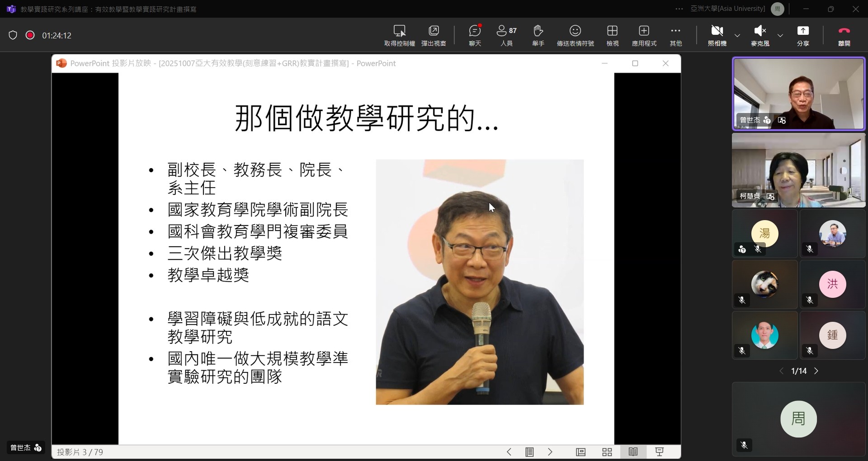Screen dimensions: 868x461
Task: Switch to slide sorter view
Action: click(607, 452)
